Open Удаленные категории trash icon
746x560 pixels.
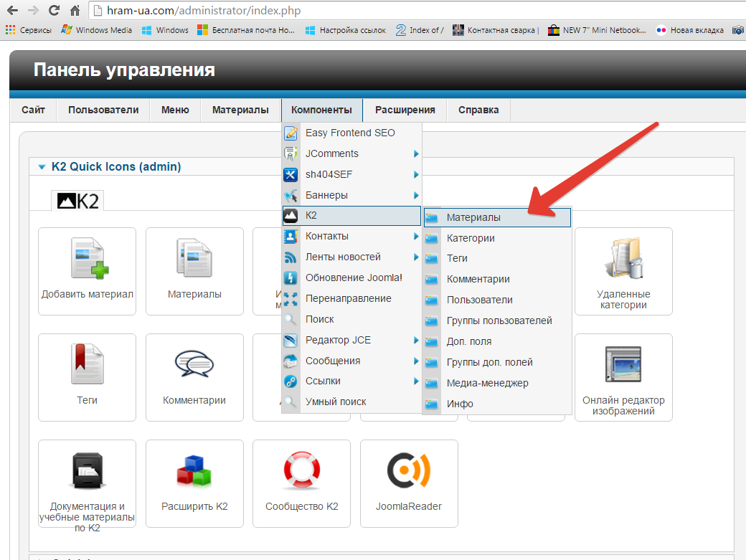coord(623,272)
